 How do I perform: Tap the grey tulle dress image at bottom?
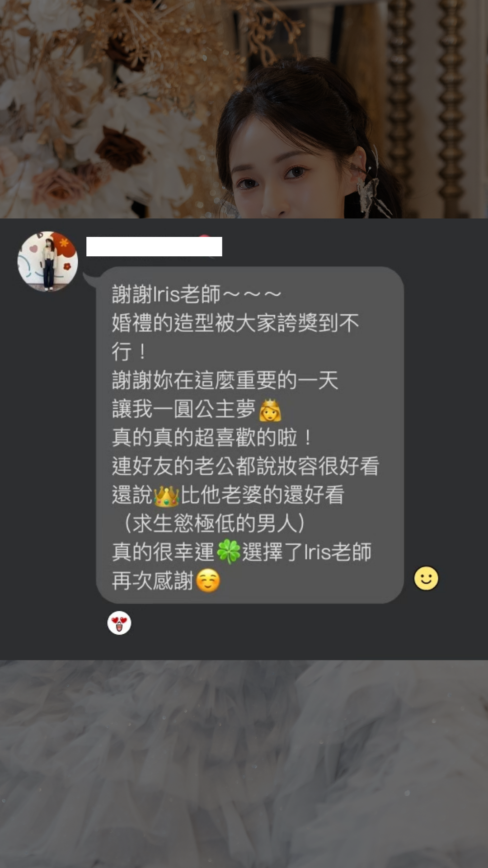244,764
